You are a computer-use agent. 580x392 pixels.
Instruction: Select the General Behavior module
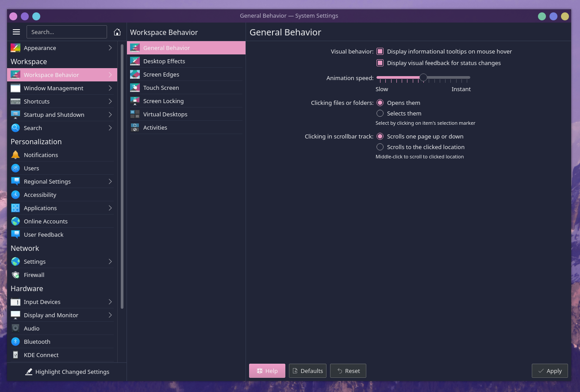[186, 48]
